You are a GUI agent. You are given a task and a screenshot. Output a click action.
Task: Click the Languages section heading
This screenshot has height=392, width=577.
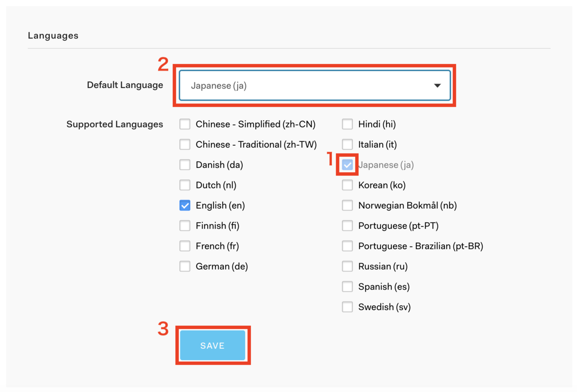(53, 36)
